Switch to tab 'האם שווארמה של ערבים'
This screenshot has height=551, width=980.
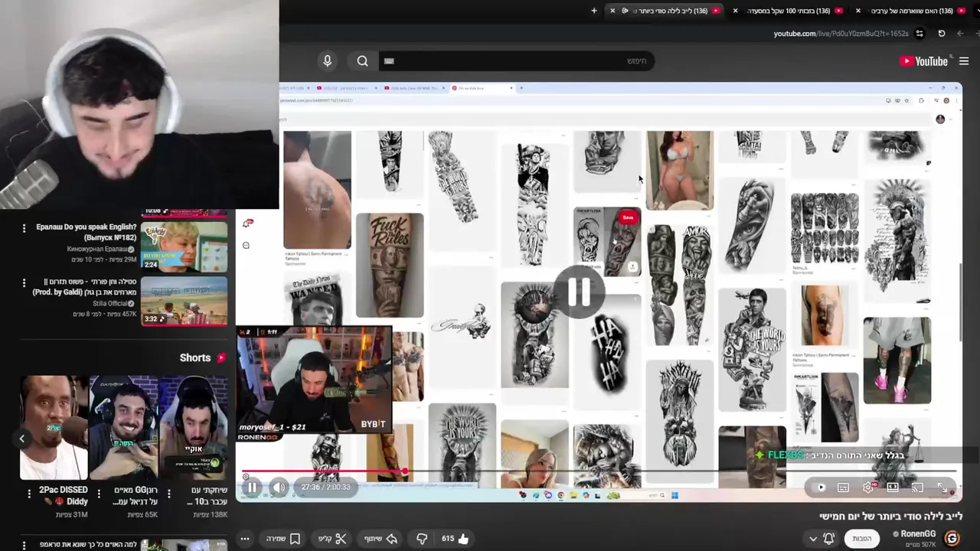coord(911,11)
